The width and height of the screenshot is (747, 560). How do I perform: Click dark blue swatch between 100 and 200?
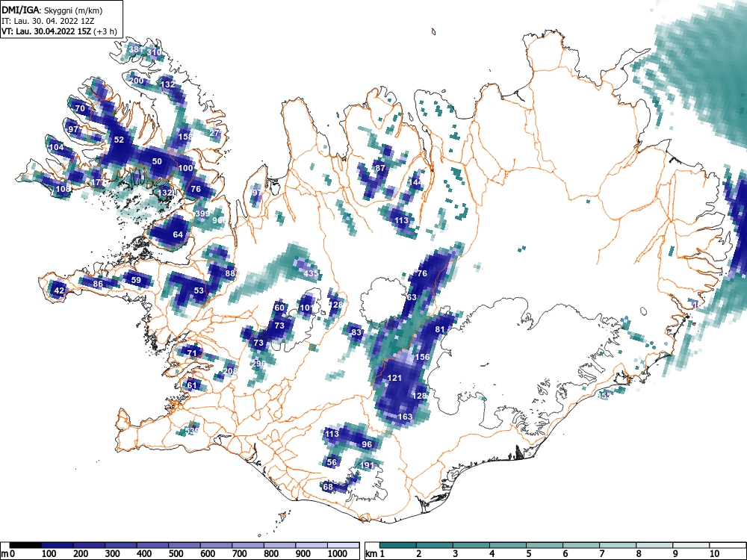[58, 545]
